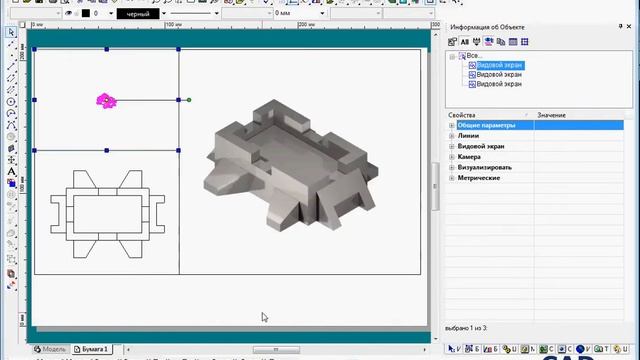This screenshot has width=640, height=360.
Task: Click the horizontal scrollbar right arrow
Action: (424, 350)
